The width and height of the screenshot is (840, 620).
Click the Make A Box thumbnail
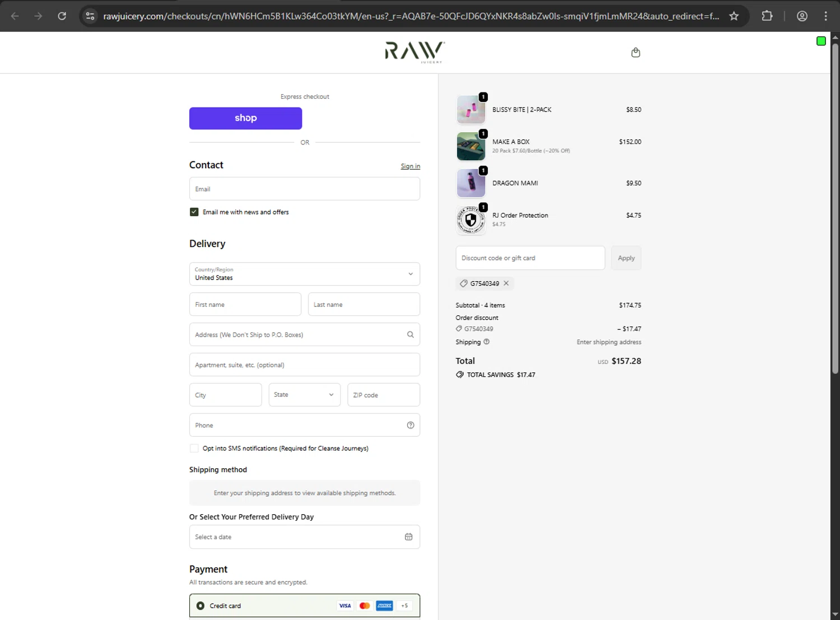coord(471,146)
